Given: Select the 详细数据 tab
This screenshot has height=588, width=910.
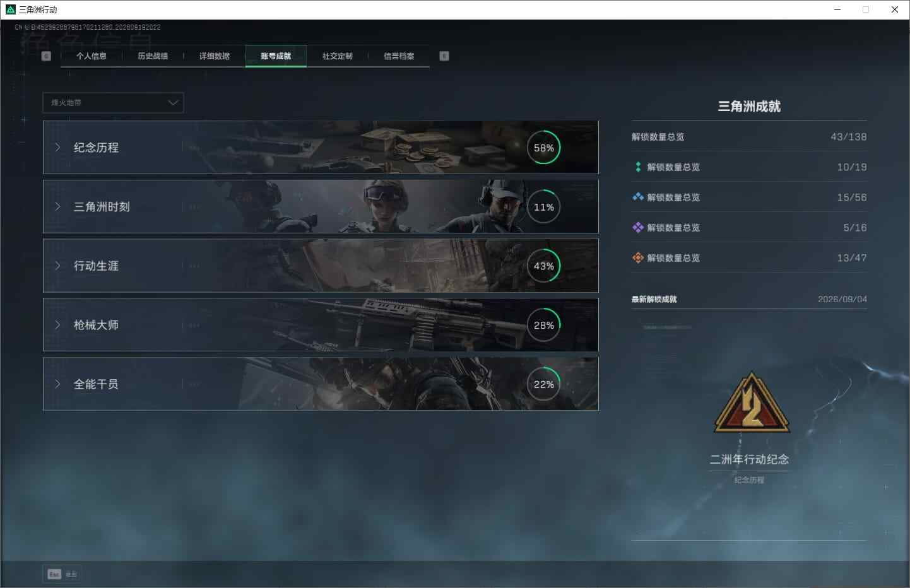Looking at the screenshot, I should [x=215, y=56].
